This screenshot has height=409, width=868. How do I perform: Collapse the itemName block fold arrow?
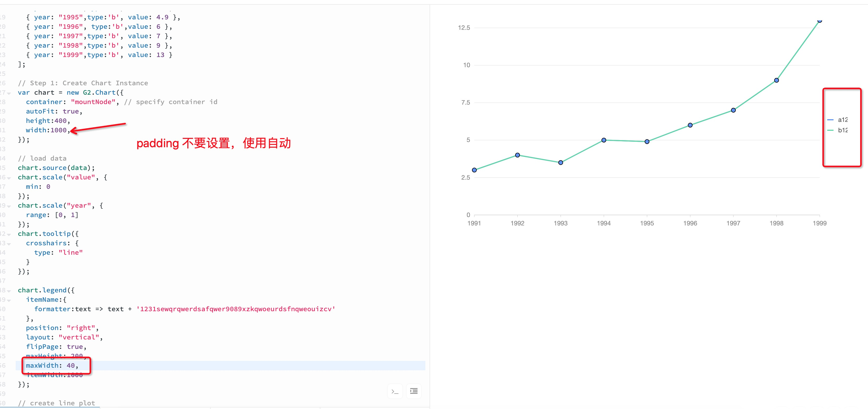9,300
